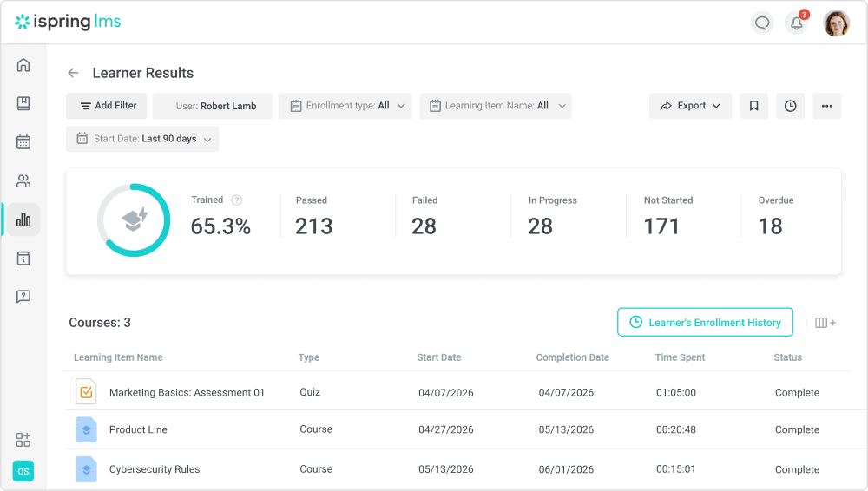Open the Marketing Basics: Assessment 01 row

click(457, 392)
